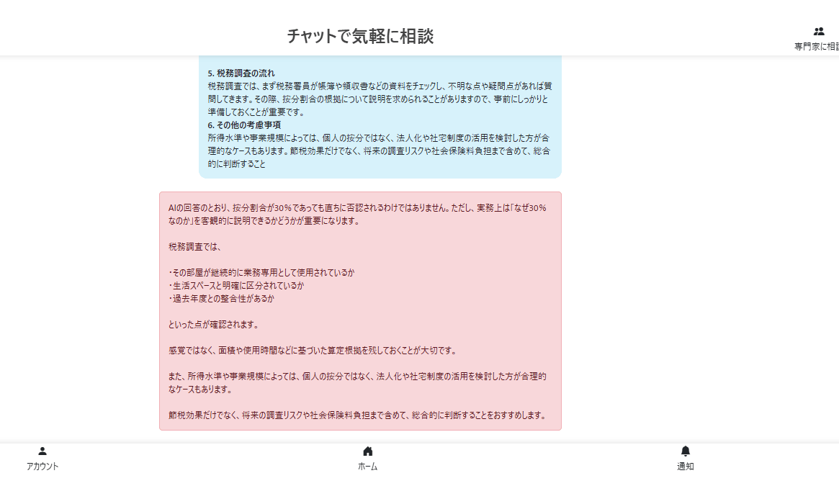The image size is (839, 504).
Task: Go to home via house icon
Action: point(367,451)
